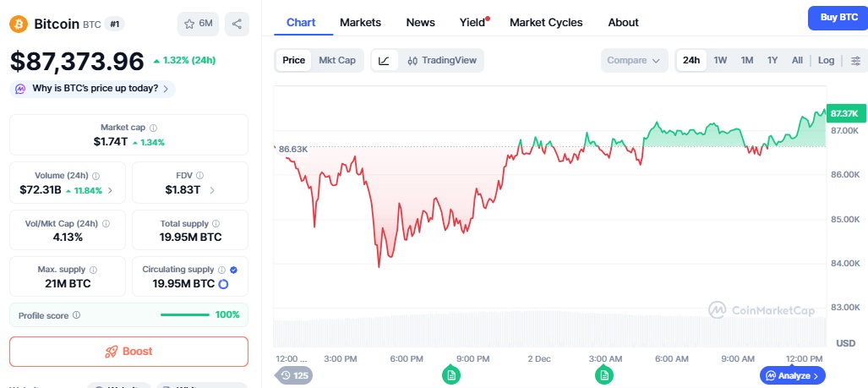
Task: Open the share icon next to watchlist
Action: tap(237, 24)
